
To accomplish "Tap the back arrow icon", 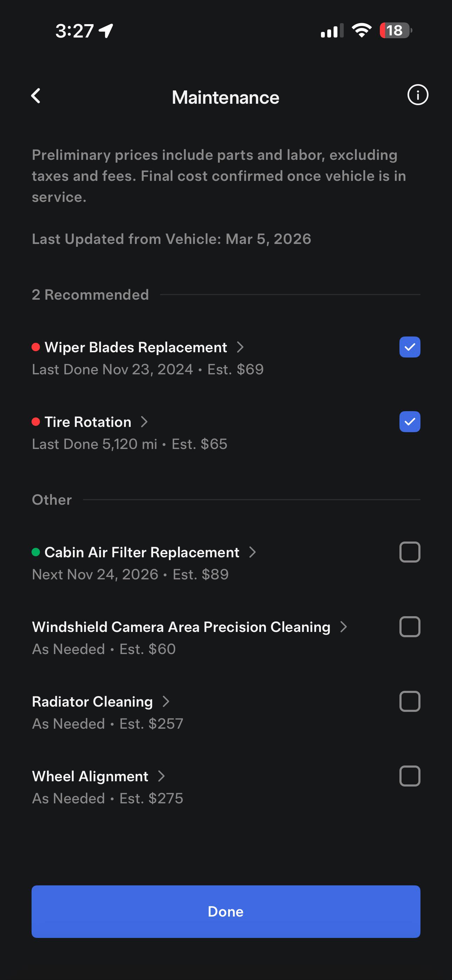I will tap(36, 96).
